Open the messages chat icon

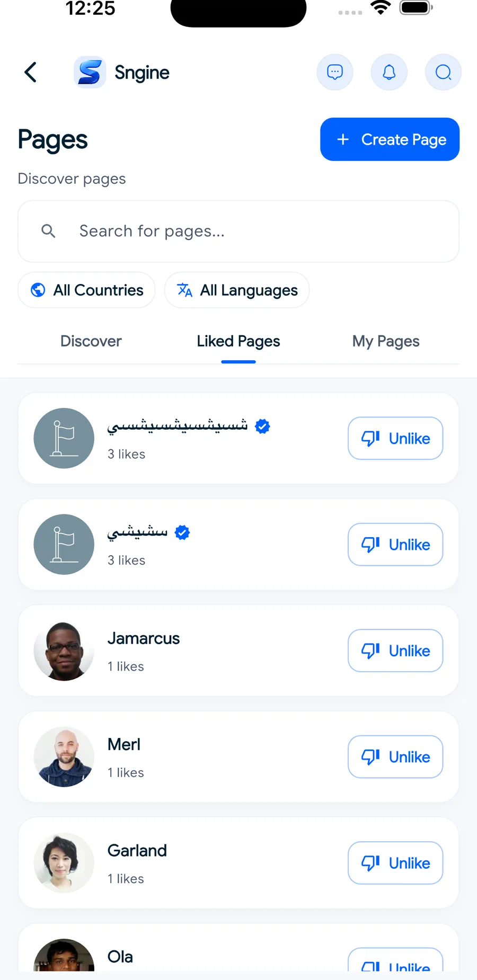point(335,72)
